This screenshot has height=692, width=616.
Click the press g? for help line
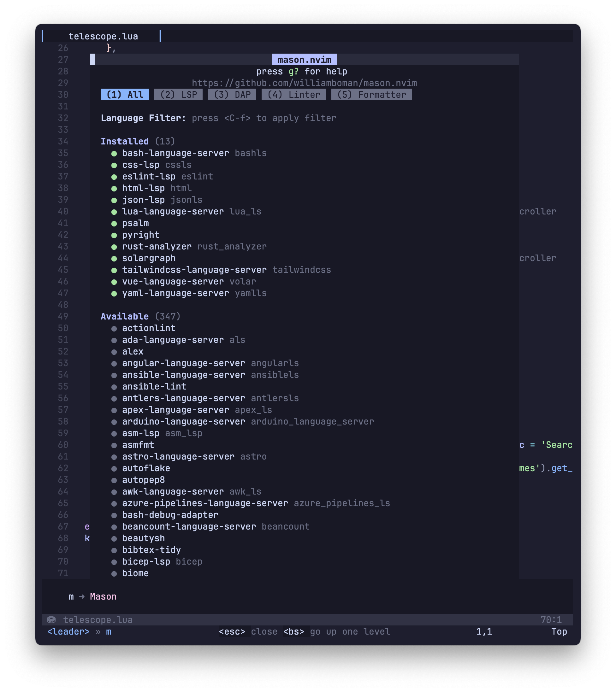coord(301,71)
